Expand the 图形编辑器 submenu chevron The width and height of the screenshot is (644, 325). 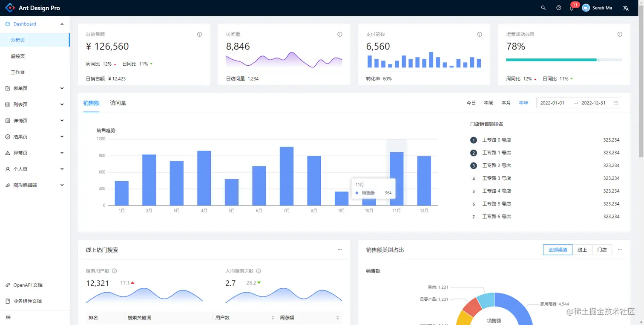pos(62,185)
